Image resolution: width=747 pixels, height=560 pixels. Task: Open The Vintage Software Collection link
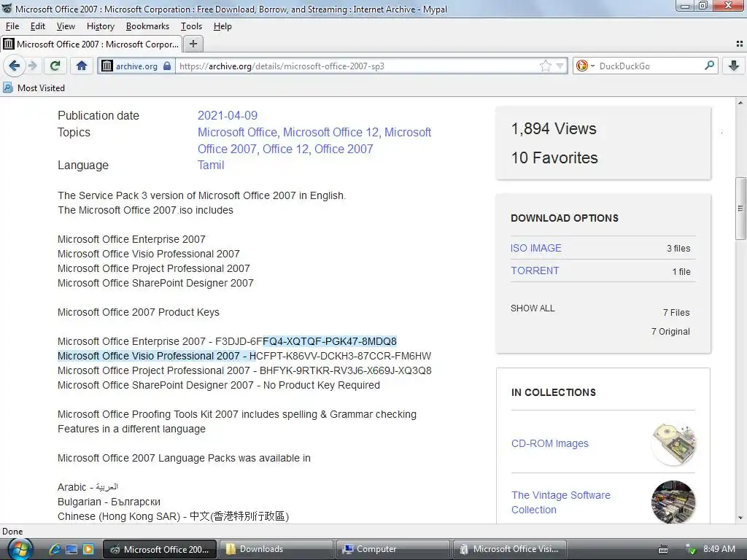561,502
